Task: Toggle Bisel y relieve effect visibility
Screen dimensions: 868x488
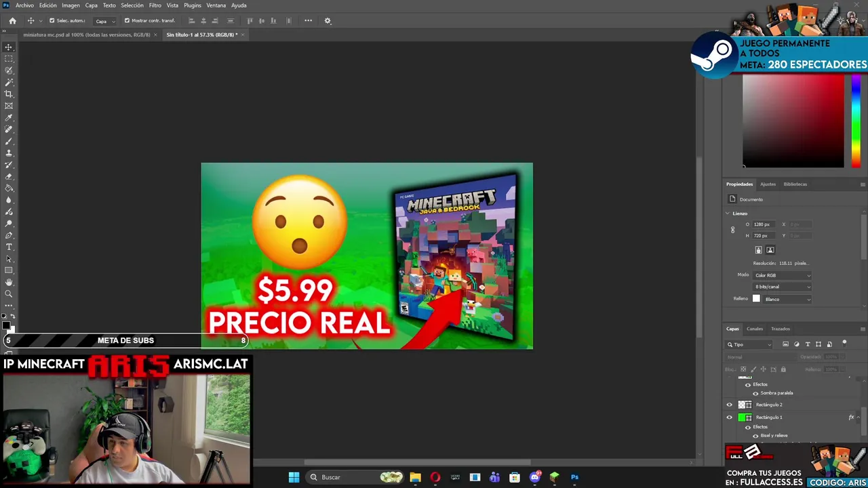Action: coord(755,436)
